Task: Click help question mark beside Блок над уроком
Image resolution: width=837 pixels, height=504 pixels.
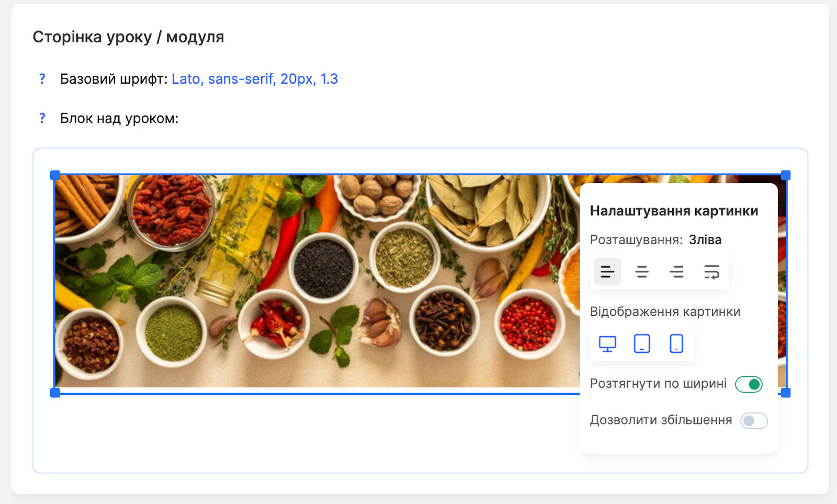Action: tap(42, 118)
